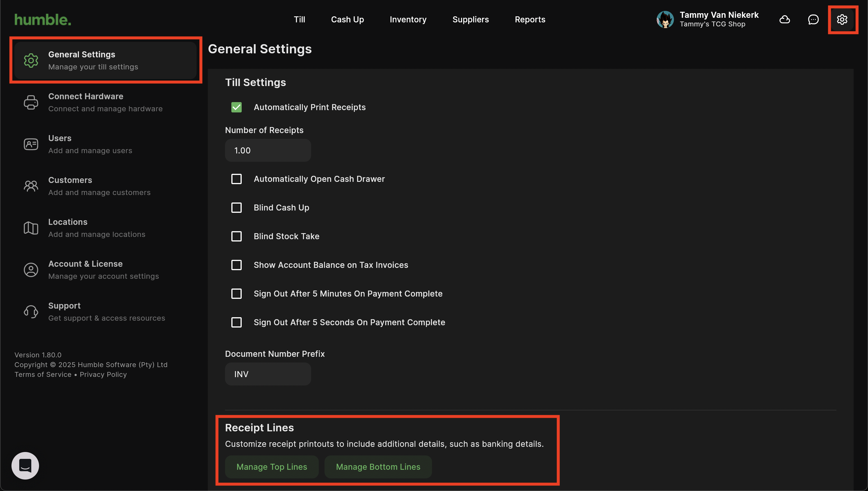
Task: Click the user profile avatar
Action: (x=665, y=20)
